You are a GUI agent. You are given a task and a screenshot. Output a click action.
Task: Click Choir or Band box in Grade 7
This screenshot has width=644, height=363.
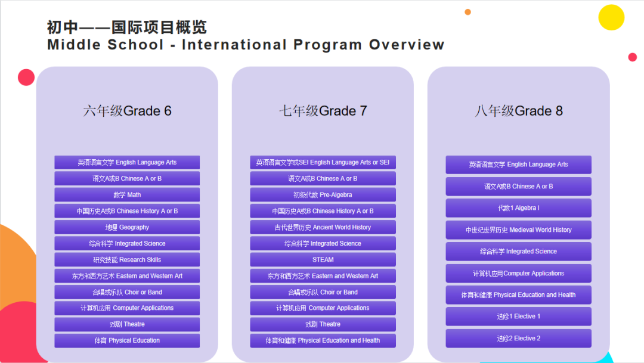click(x=323, y=292)
